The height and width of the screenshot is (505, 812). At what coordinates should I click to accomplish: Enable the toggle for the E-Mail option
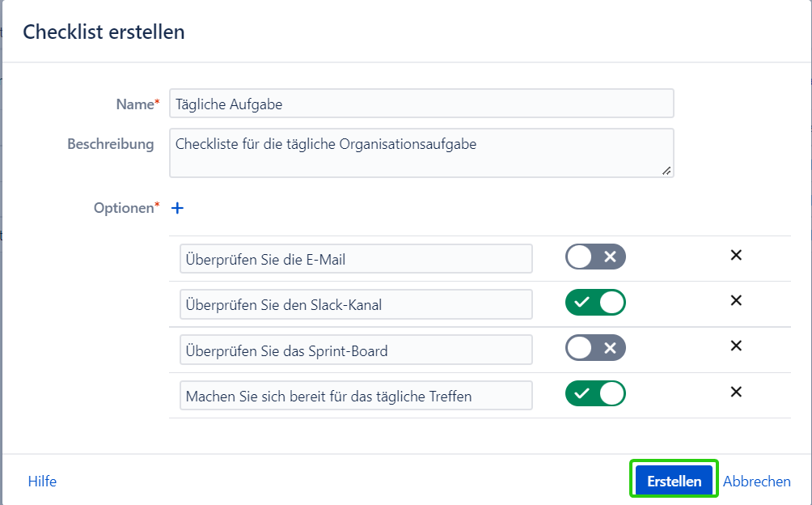tap(595, 257)
